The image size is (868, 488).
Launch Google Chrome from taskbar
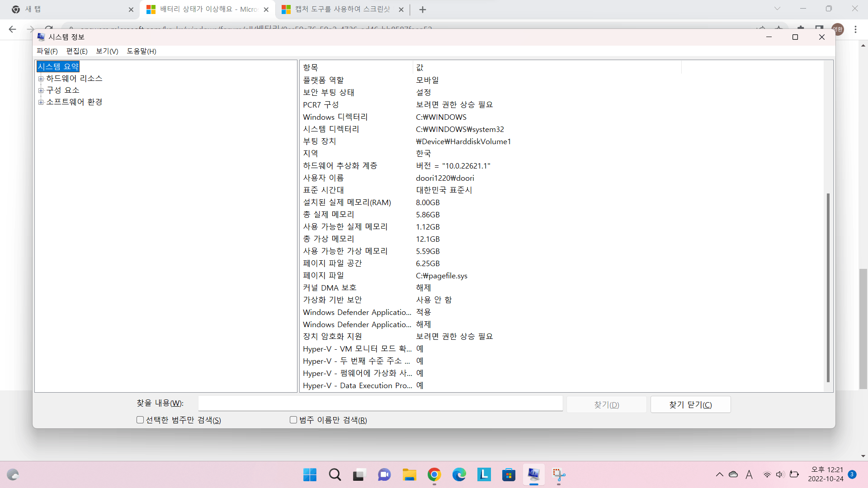click(434, 475)
